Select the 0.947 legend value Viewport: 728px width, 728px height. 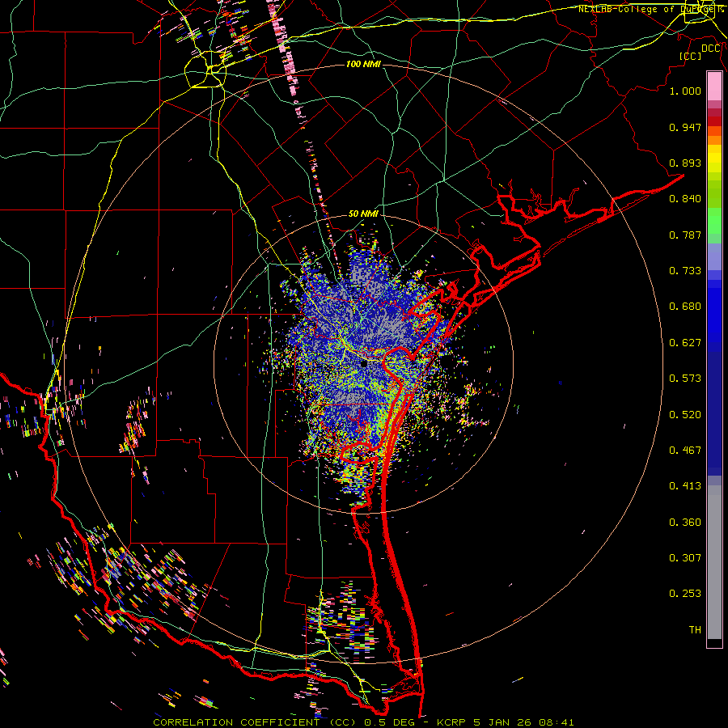click(685, 127)
